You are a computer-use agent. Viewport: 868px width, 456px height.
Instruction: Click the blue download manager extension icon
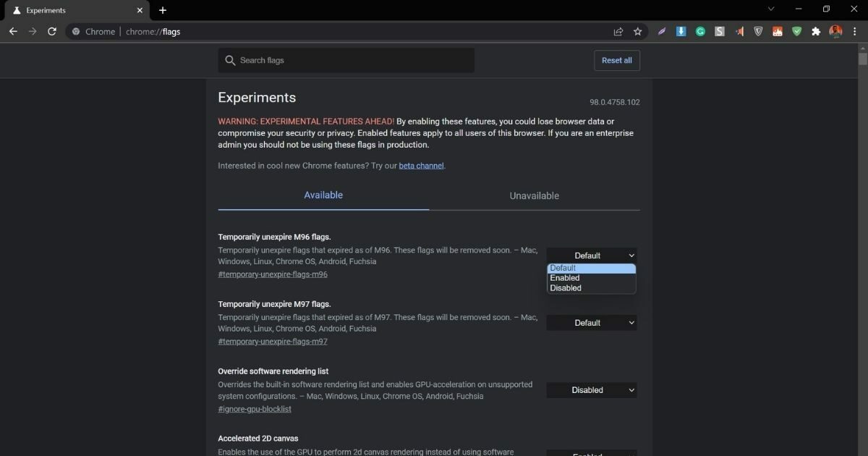coord(681,31)
